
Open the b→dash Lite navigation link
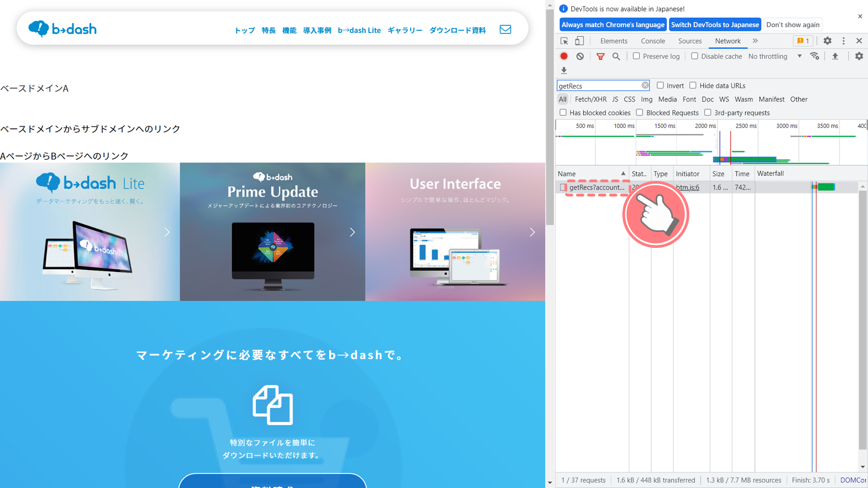click(359, 30)
